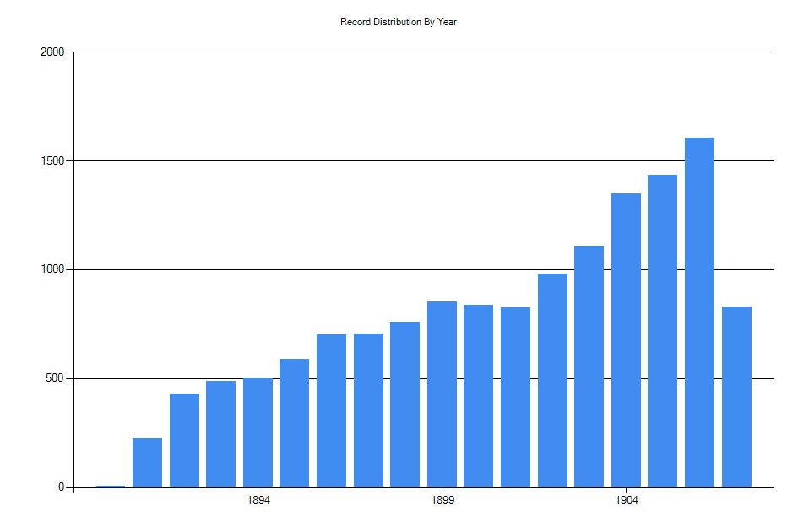Select the 1902 bar just below 1000
The width and height of the screenshot is (798, 532).
553,381
